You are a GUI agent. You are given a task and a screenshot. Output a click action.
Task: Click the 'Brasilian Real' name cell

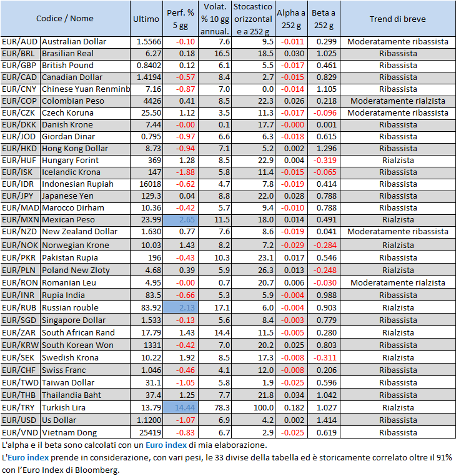[86, 54]
